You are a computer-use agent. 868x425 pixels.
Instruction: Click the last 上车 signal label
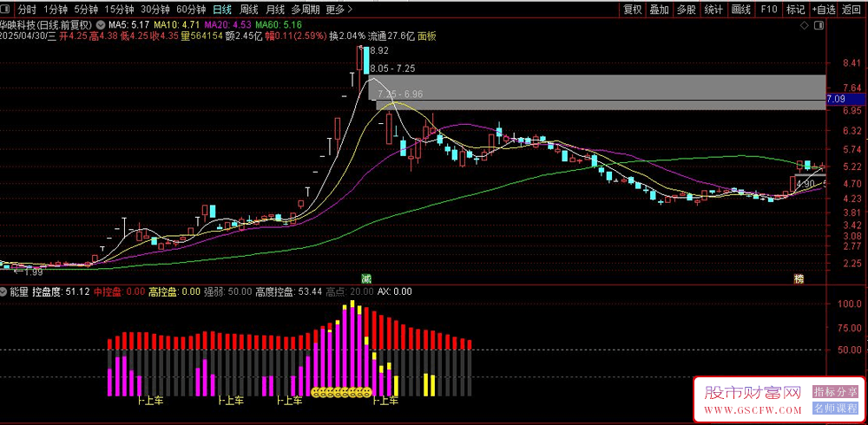click(385, 401)
